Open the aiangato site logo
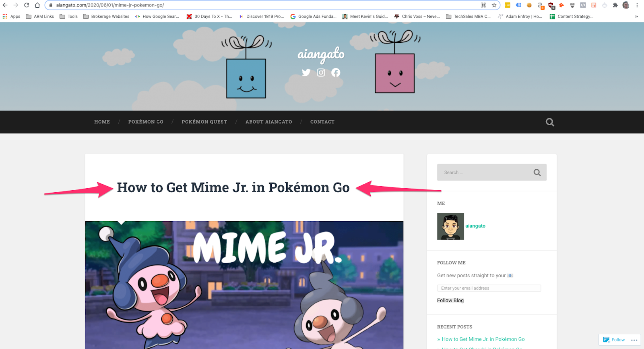The image size is (644, 349). pyautogui.click(x=321, y=55)
